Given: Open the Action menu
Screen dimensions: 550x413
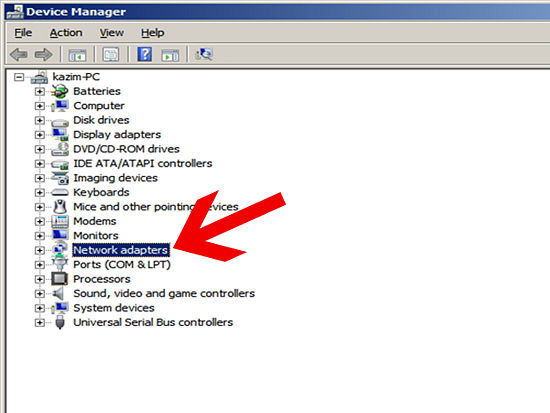Looking at the screenshot, I should coord(66,33).
